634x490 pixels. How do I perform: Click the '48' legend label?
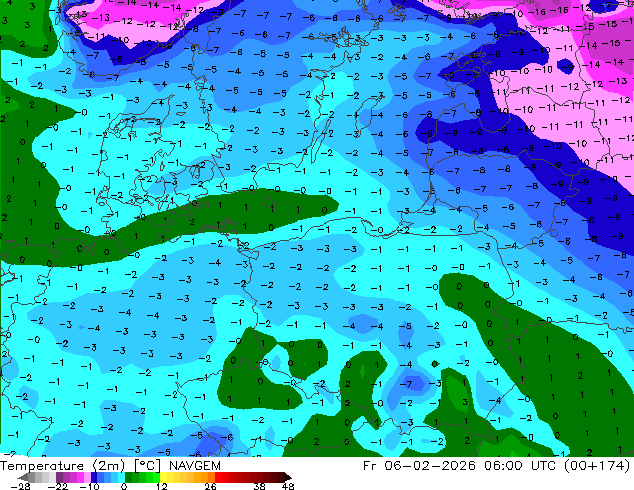[x=288, y=486]
